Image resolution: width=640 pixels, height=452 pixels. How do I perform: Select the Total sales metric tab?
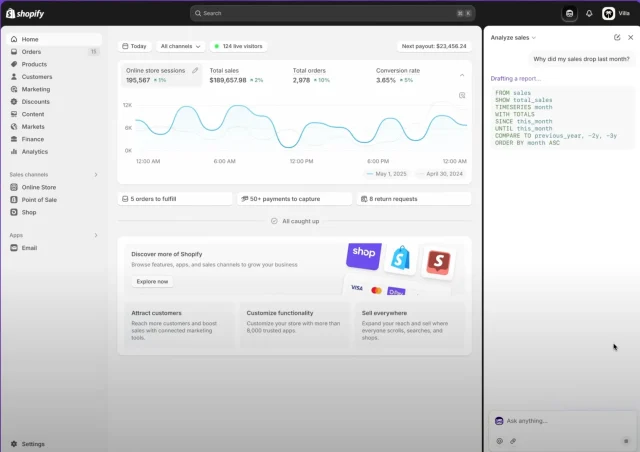(x=245, y=75)
